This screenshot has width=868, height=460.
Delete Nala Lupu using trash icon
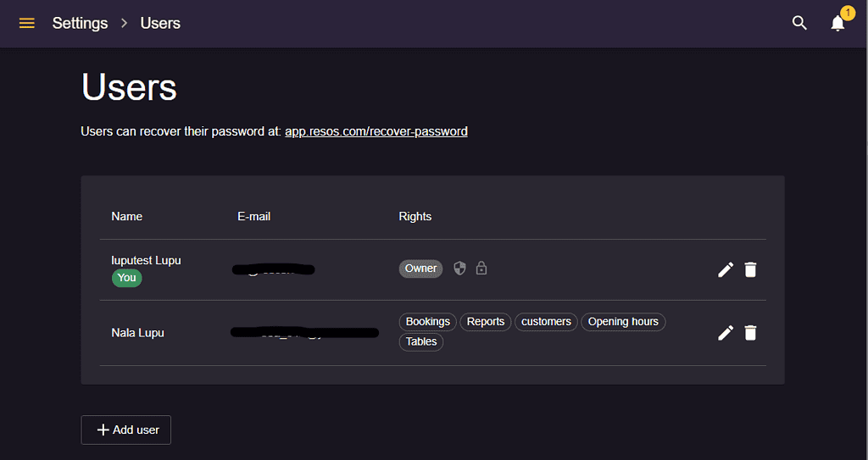click(x=750, y=333)
